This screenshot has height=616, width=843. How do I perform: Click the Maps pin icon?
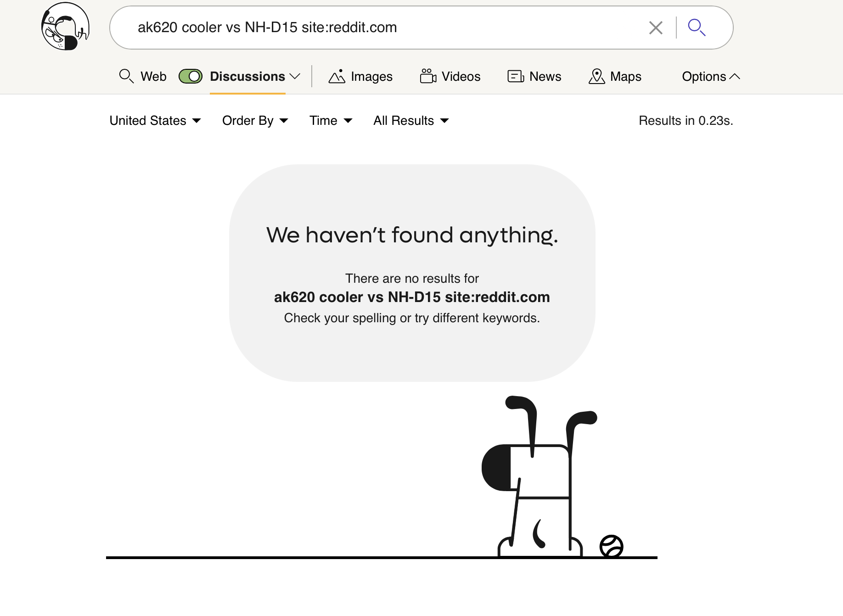coord(596,76)
